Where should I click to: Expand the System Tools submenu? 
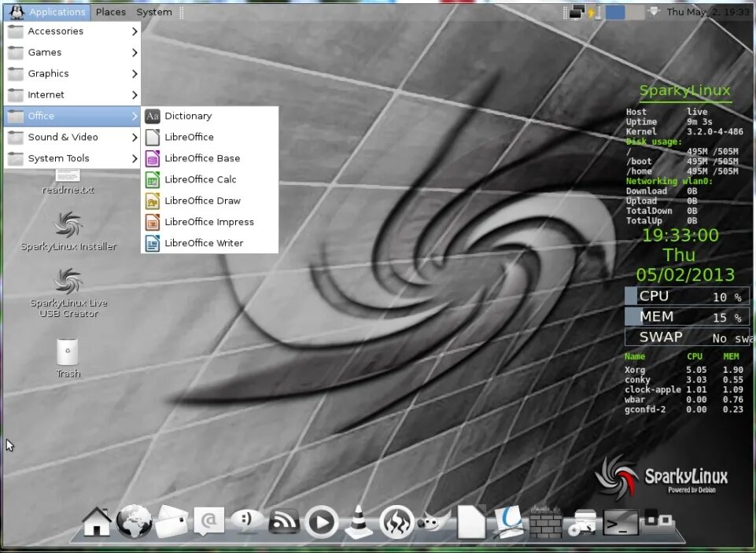72,159
